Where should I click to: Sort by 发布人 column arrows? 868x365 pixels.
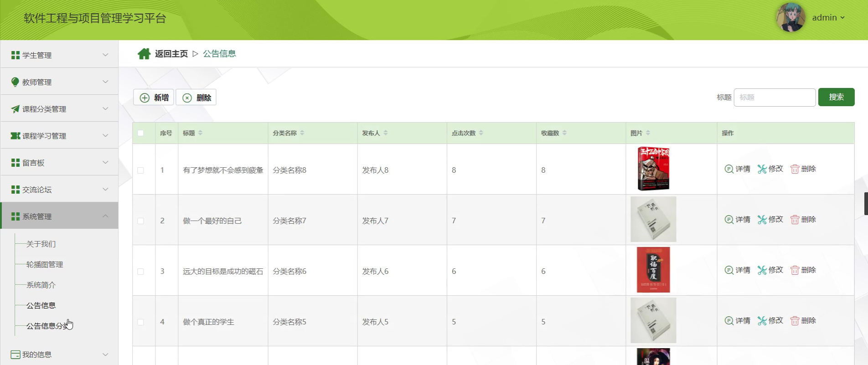tap(386, 133)
